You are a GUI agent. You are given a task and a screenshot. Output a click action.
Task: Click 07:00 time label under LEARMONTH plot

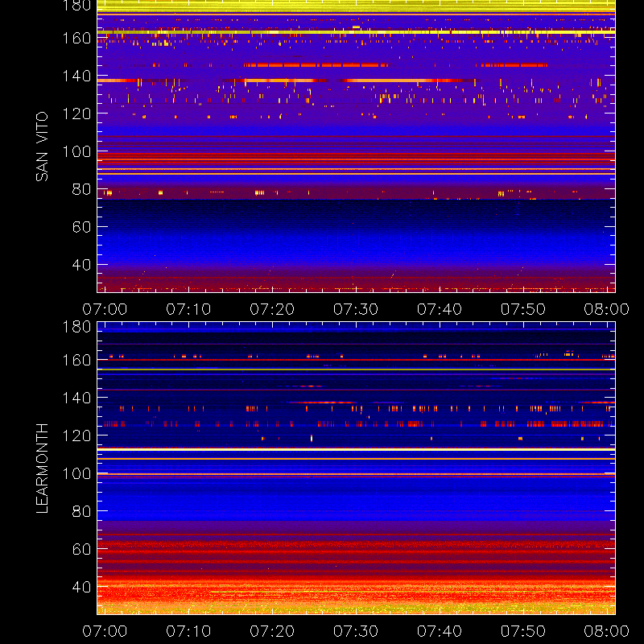(105, 631)
